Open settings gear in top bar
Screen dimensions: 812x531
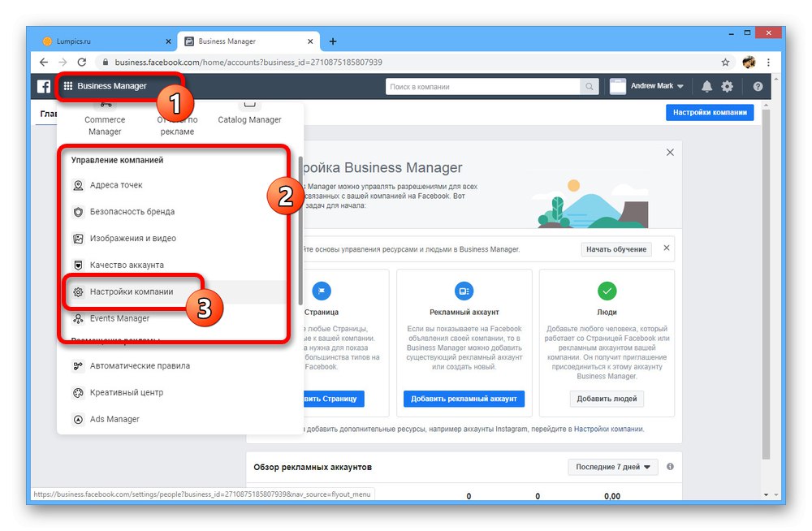[727, 87]
